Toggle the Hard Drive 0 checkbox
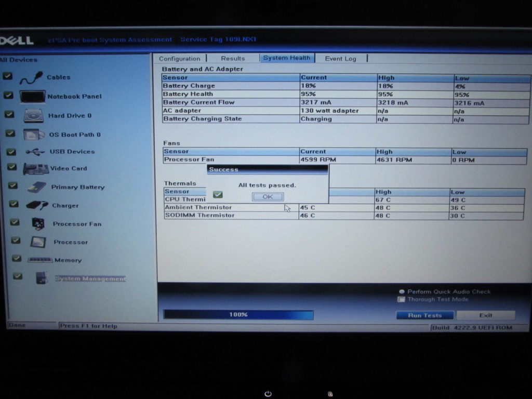 [x=9, y=114]
